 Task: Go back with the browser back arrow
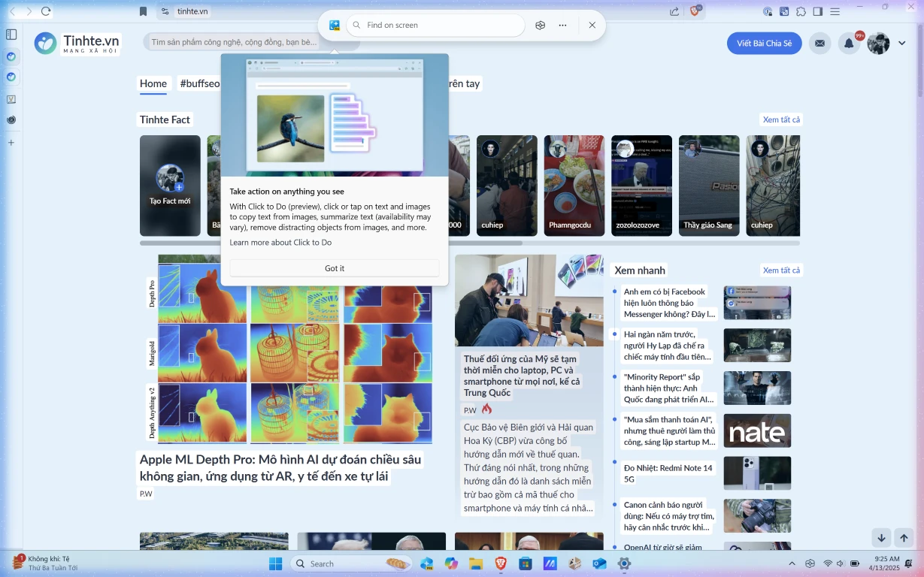(12, 11)
